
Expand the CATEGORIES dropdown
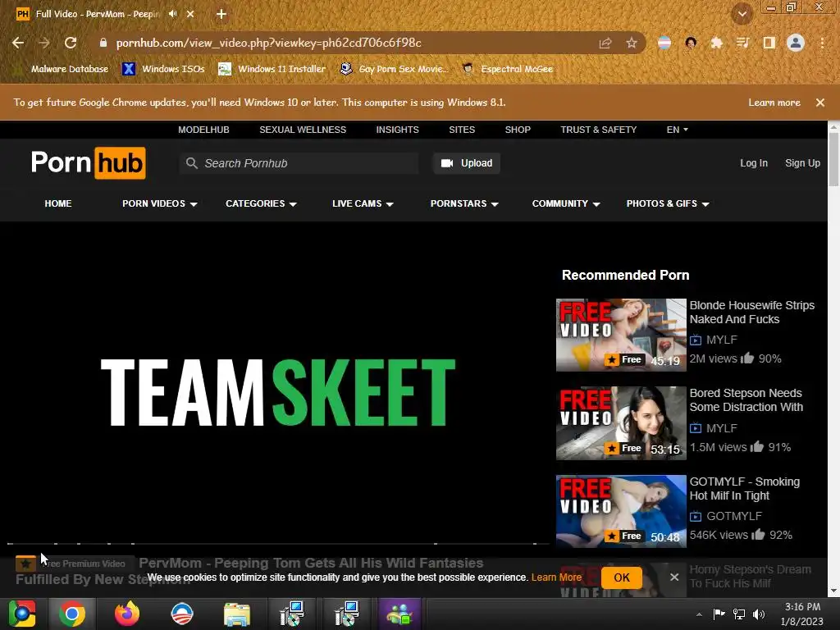(x=261, y=203)
